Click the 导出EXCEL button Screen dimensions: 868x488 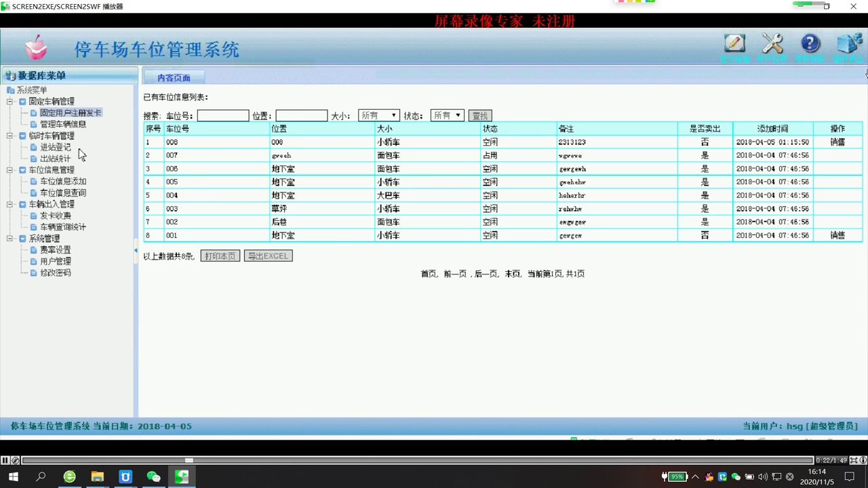pyautogui.click(x=268, y=256)
